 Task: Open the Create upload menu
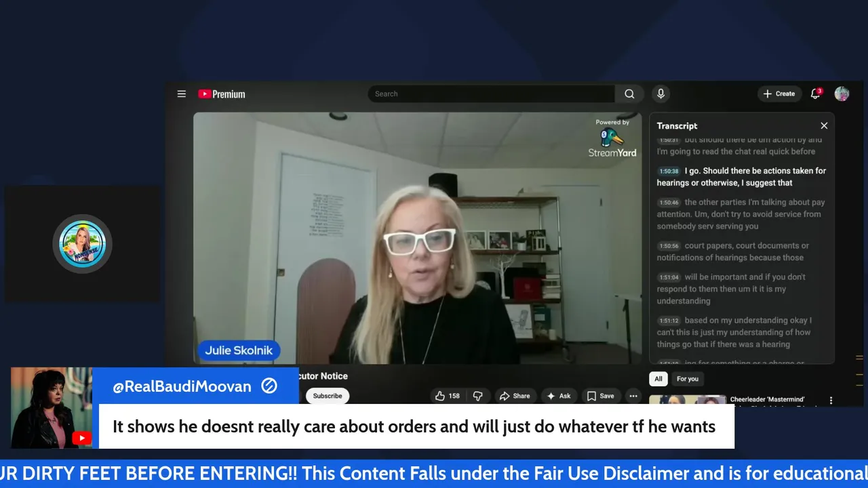779,94
